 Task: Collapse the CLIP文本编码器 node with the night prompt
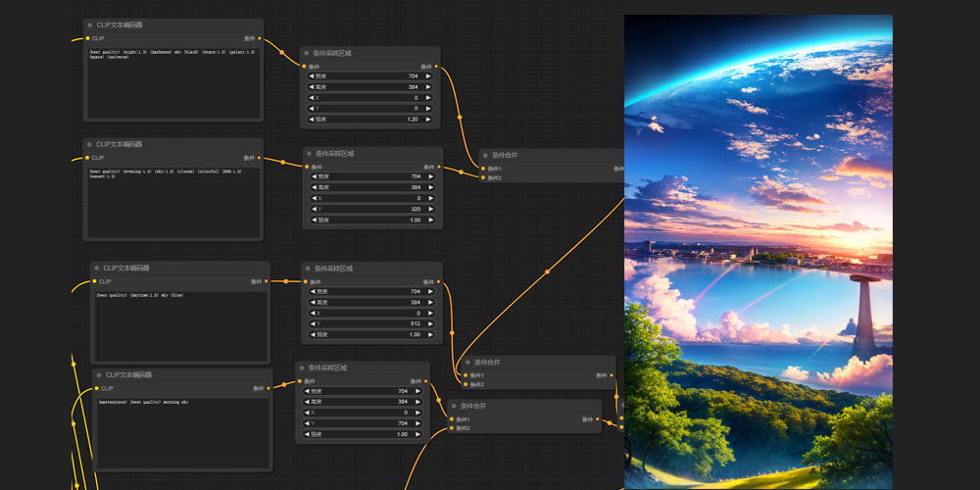[90, 25]
